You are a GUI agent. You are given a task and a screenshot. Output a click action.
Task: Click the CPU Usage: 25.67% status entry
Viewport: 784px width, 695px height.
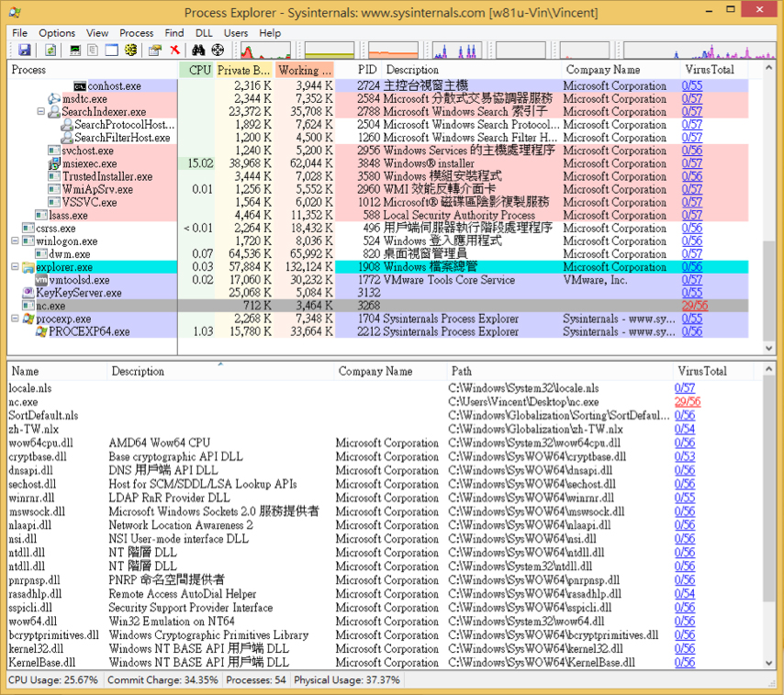click(53, 680)
